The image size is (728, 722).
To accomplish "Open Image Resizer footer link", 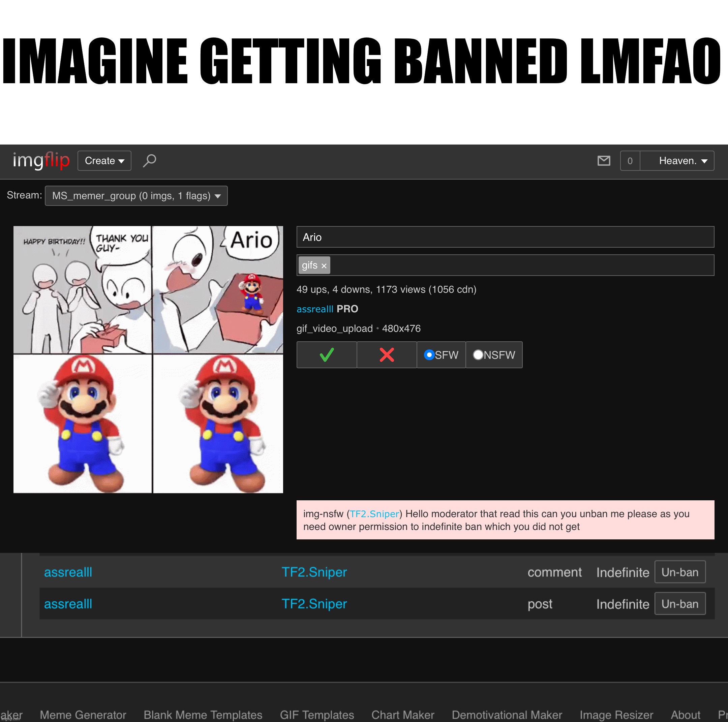I will point(616,715).
